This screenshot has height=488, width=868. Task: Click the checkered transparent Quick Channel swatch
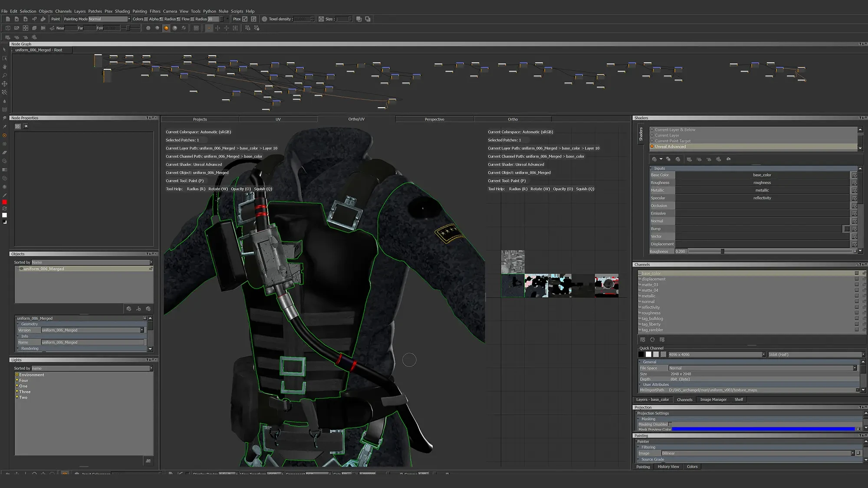[663, 354]
